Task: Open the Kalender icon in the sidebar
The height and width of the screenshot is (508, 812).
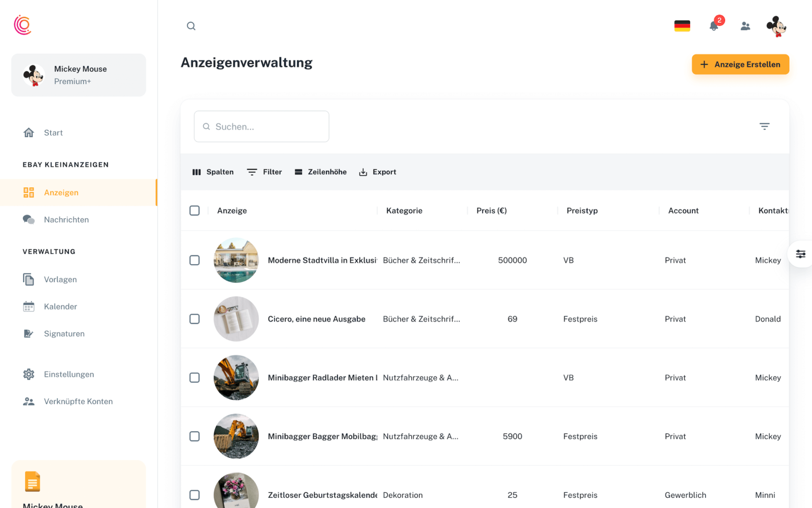Action: point(28,306)
